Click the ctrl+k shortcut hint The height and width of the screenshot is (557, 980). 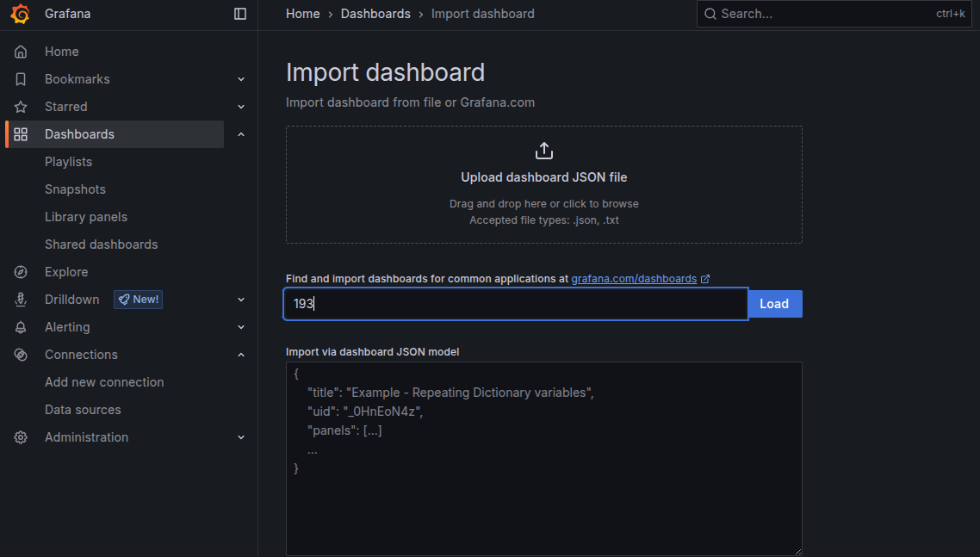click(950, 14)
